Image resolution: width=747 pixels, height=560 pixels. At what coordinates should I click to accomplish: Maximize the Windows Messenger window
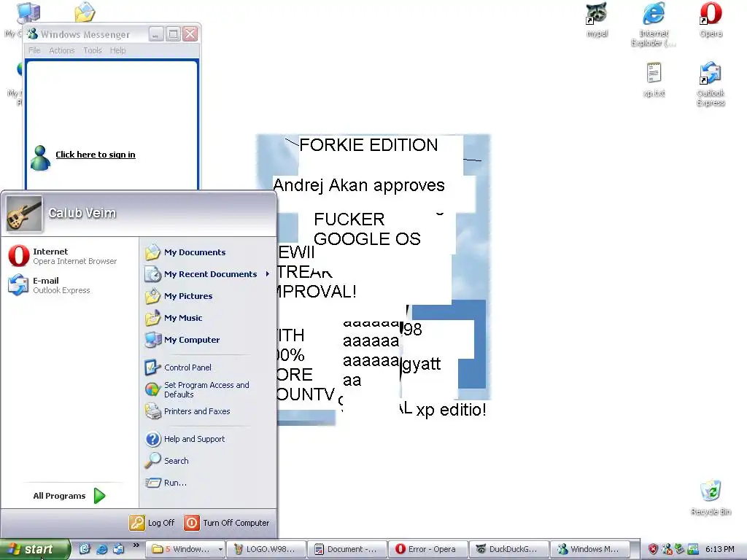pyautogui.click(x=174, y=34)
